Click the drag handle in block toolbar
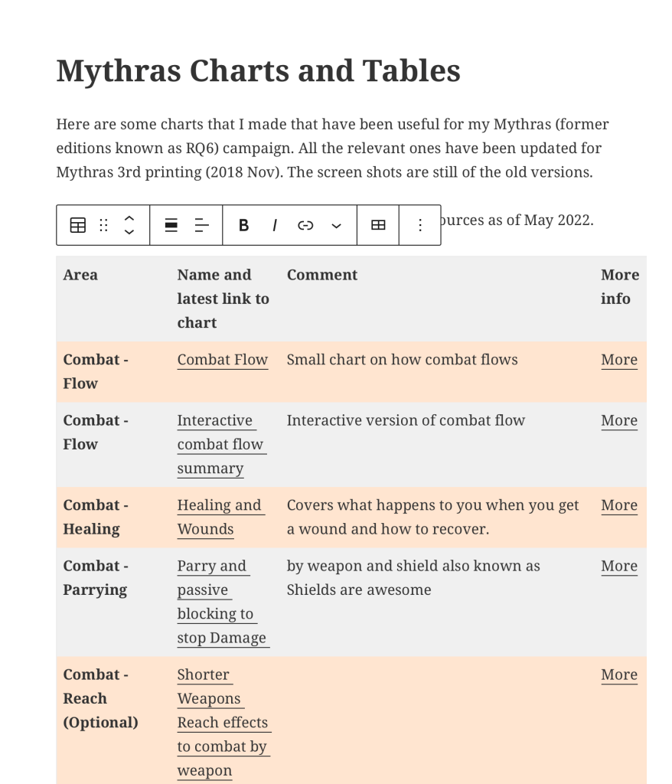 tap(104, 225)
